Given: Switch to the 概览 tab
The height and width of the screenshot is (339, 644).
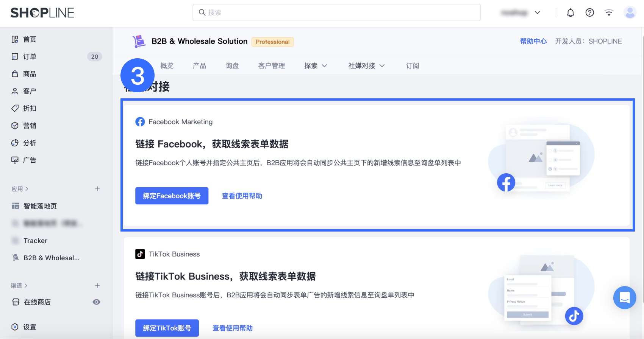Looking at the screenshot, I should point(167,66).
